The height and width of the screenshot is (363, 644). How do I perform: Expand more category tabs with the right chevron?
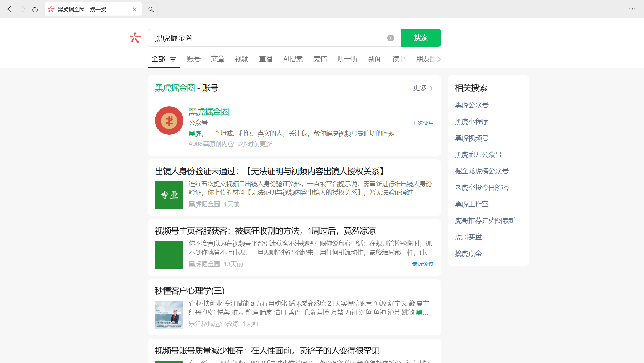(x=439, y=59)
